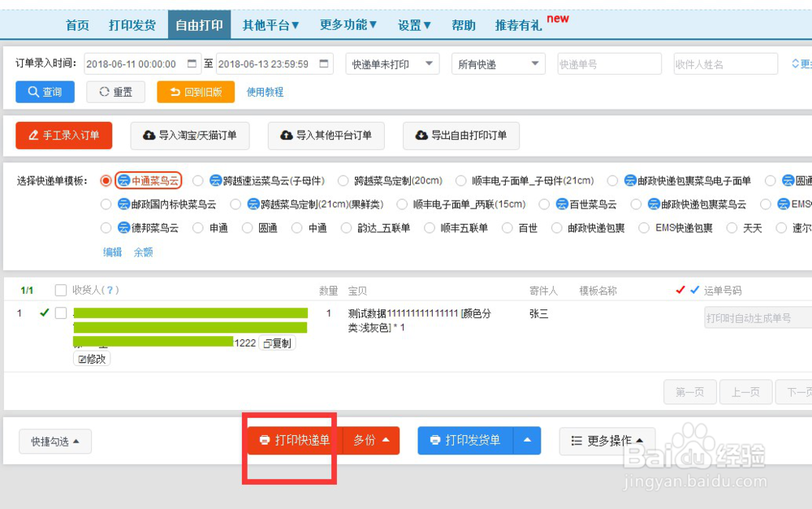The image size is (812, 509).
Task: Click 导出自由打印订单 button
Action: tap(461, 135)
